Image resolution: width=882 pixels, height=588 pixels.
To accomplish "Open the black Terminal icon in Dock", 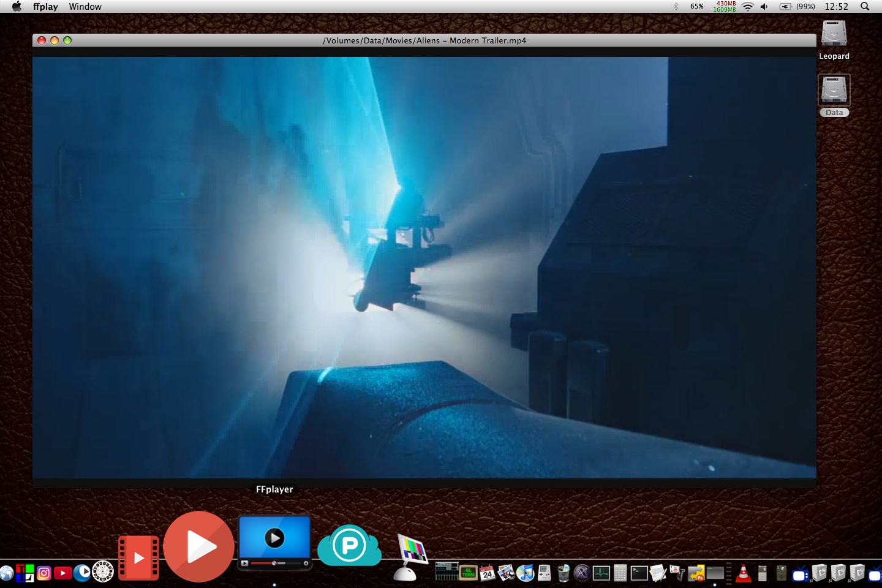I will coord(639,573).
